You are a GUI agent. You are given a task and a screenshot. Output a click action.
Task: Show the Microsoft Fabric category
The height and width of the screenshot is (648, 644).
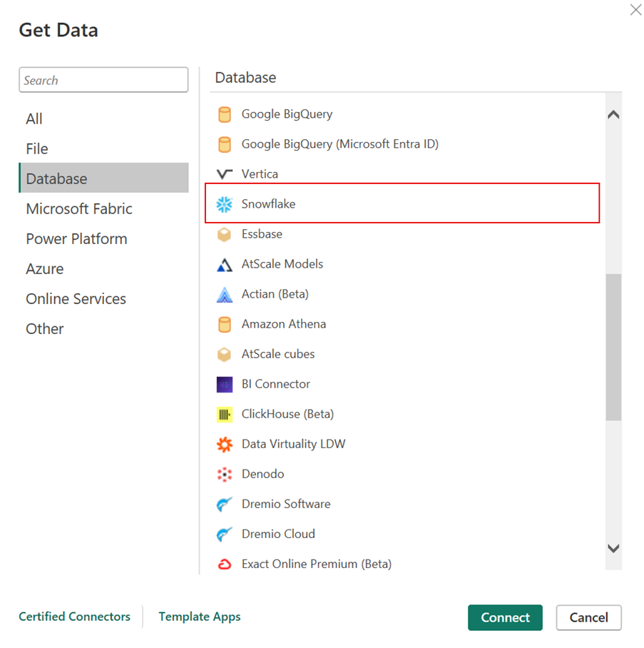(x=79, y=209)
